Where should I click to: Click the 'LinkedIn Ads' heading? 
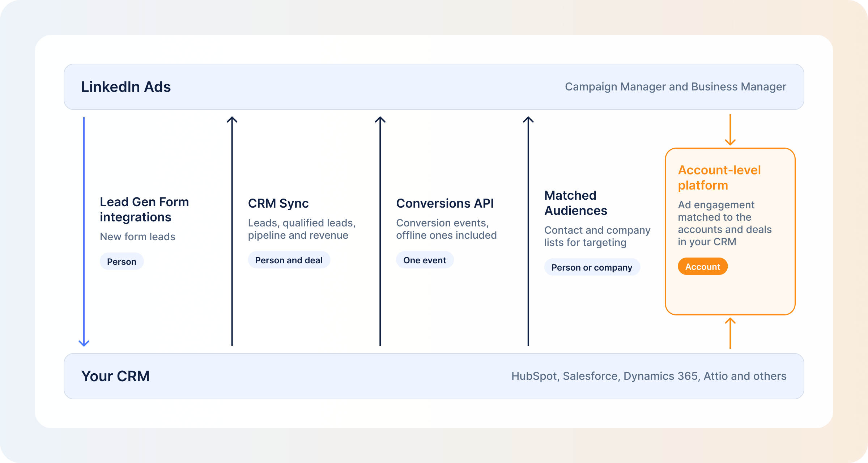coord(125,87)
